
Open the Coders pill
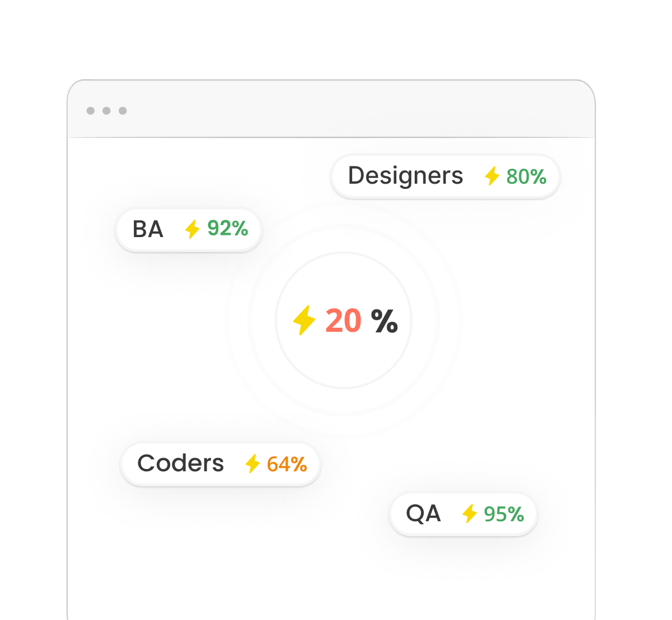point(221,464)
